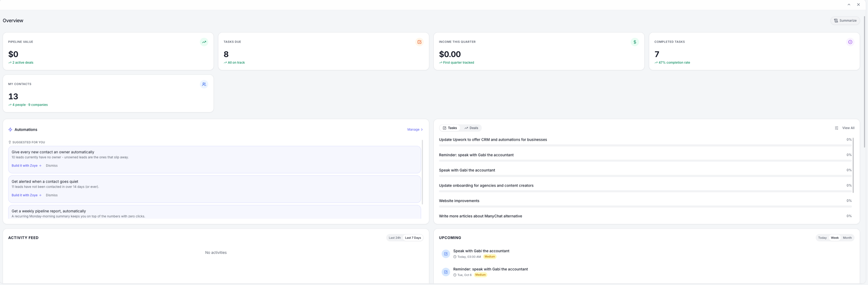
Task: Open task 'Update Upwork to offer CRM'
Action: click(493, 140)
